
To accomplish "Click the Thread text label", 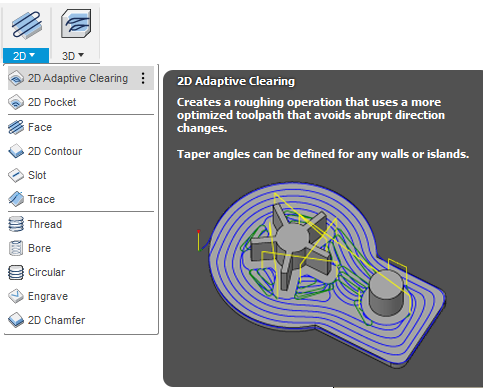I will coord(45,224).
